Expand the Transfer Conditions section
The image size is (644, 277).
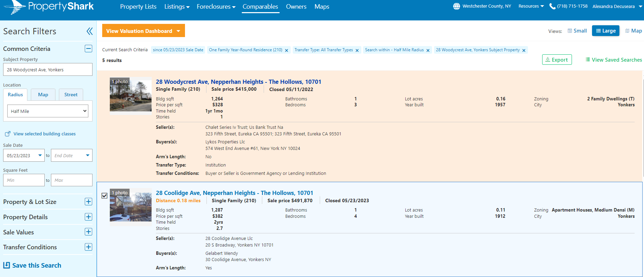click(89, 247)
